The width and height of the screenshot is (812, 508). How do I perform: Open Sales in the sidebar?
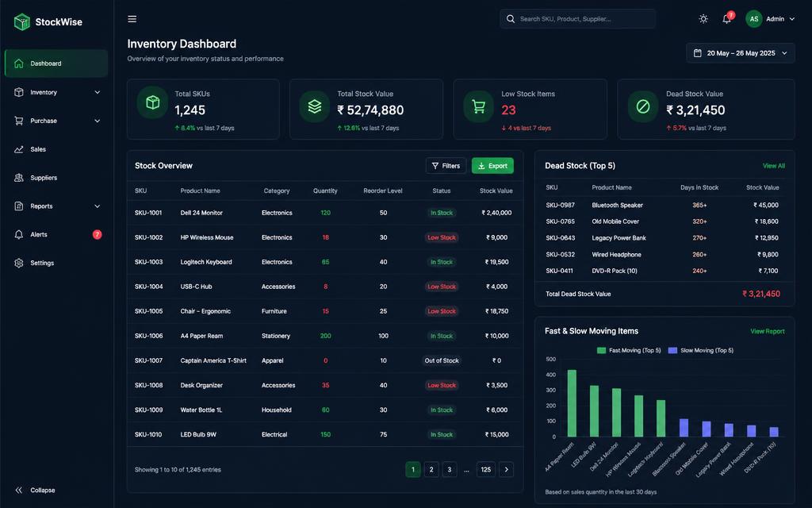[56, 149]
